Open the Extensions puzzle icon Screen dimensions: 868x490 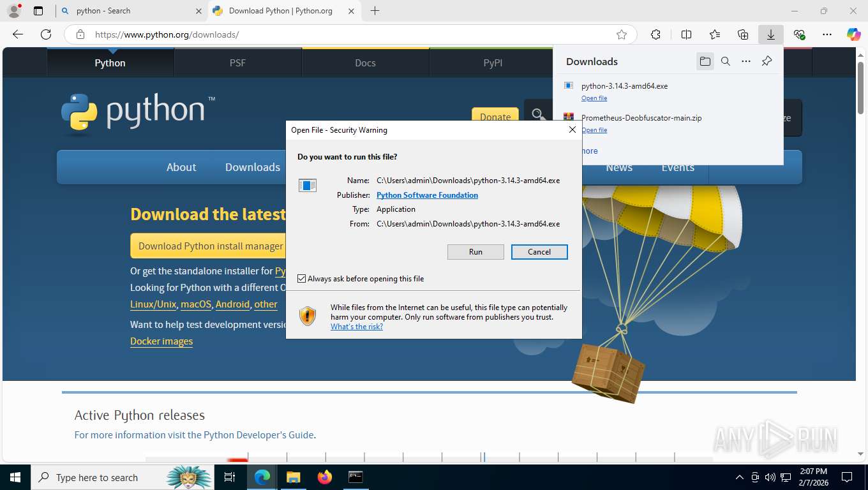[x=655, y=34]
